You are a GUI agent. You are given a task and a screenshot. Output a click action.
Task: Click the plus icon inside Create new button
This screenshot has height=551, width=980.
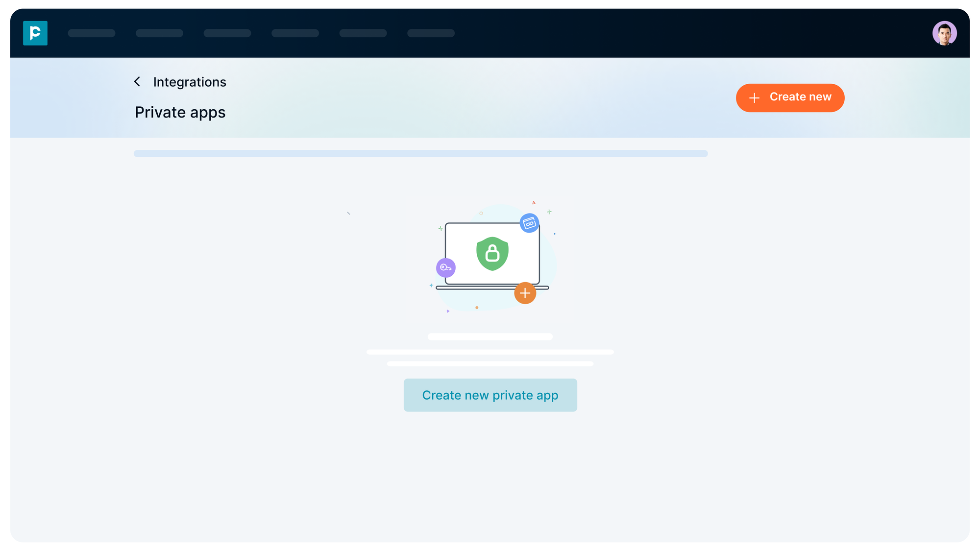pos(754,98)
